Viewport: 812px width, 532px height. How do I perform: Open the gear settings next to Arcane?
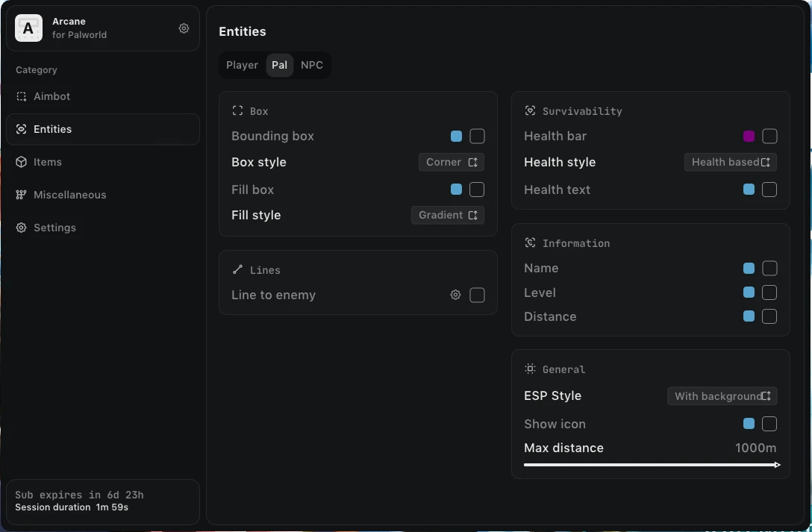coord(184,28)
